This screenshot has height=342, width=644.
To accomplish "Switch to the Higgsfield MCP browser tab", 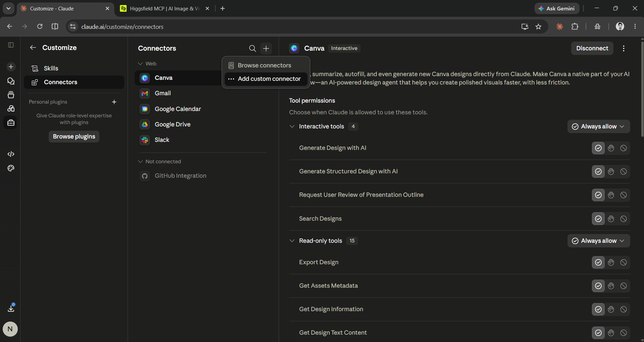I will click(x=165, y=9).
